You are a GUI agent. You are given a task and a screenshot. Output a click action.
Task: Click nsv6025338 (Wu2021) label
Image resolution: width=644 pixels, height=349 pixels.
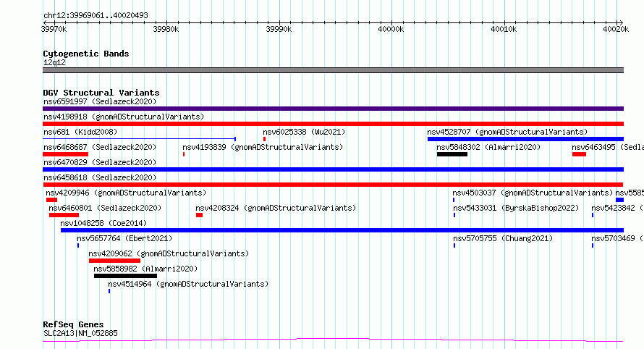click(x=304, y=132)
